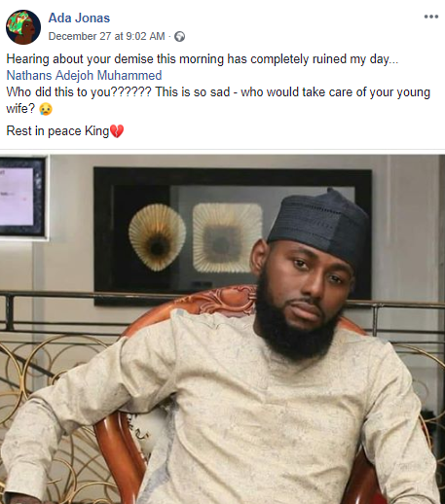Image resolution: width=445 pixels, height=504 pixels.
Task: Click the broken heart emoji after King
Action: (117, 131)
